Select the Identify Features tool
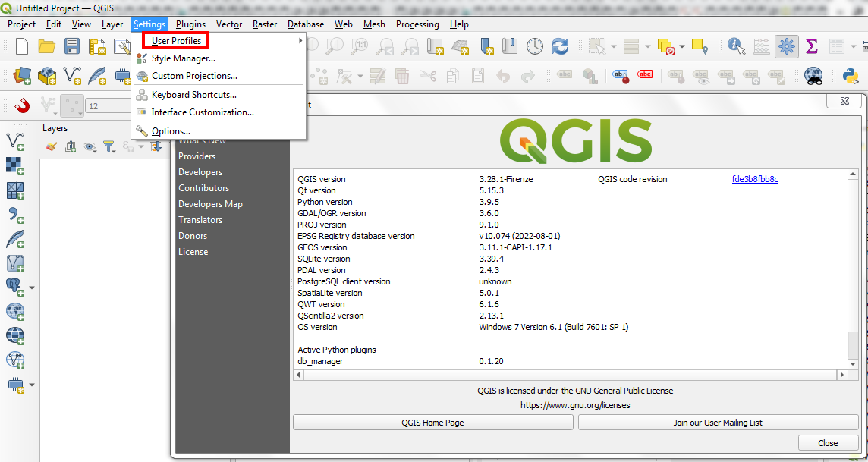The image size is (868, 462). click(735, 46)
